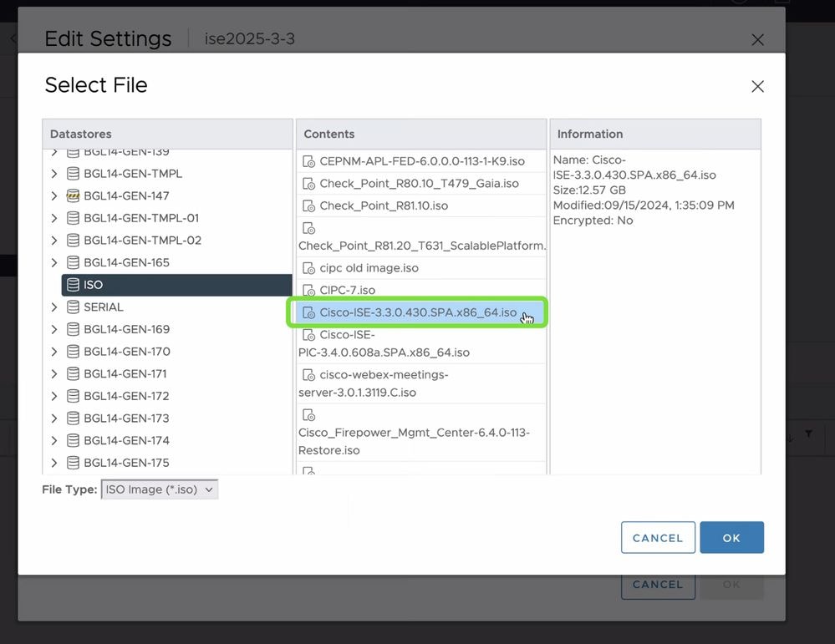Expand the SERIAL datastore
The height and width of the screenshot is (644, 835).
click(53, 307)
